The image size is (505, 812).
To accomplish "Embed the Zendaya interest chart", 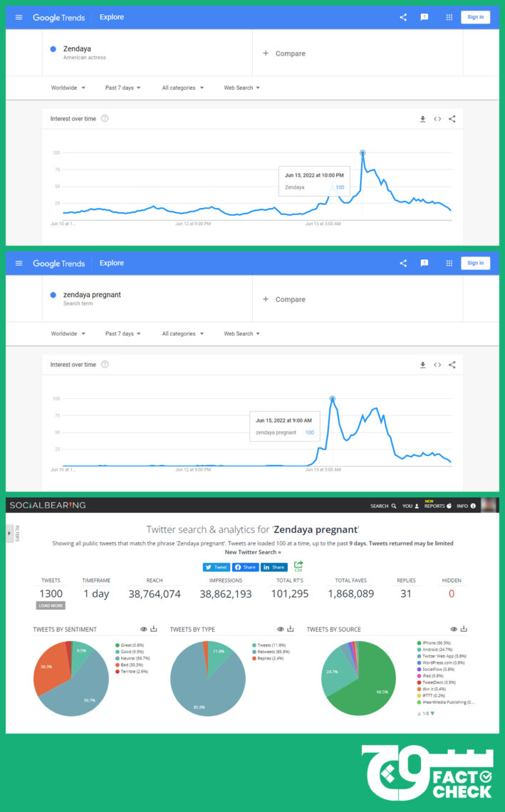I will click(x=437, y=119).
